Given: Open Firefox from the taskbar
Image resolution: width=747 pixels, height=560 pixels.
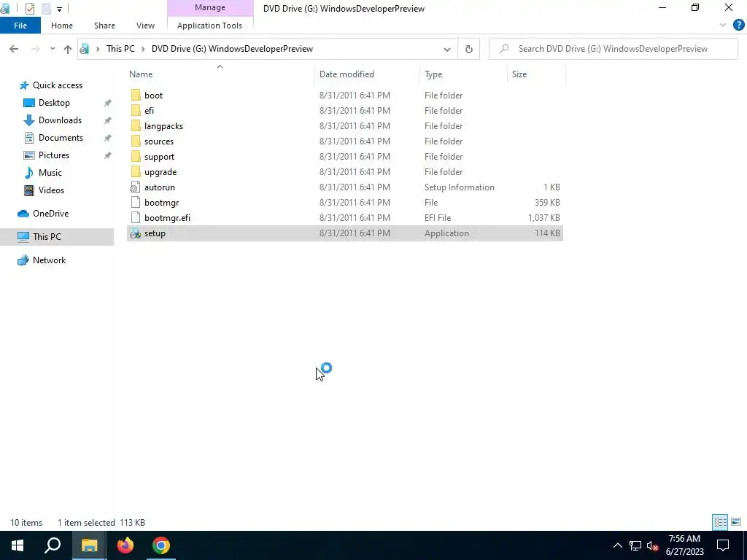Looking at the screenshot, I should click(125, 545).
